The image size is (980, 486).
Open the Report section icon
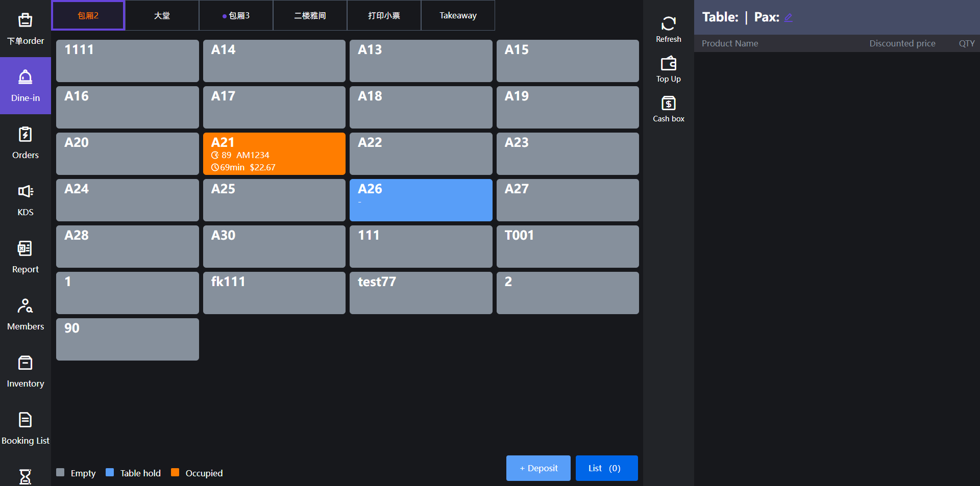coord(25,249)
